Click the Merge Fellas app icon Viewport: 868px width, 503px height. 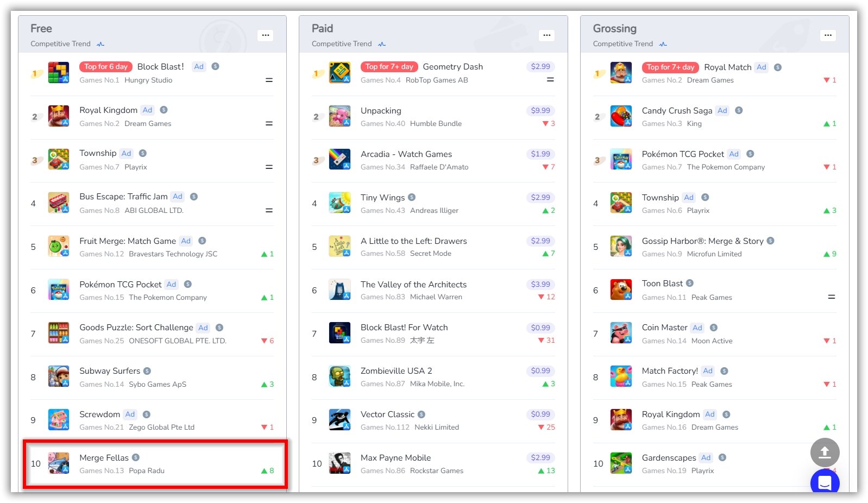(x=59, y=463)
